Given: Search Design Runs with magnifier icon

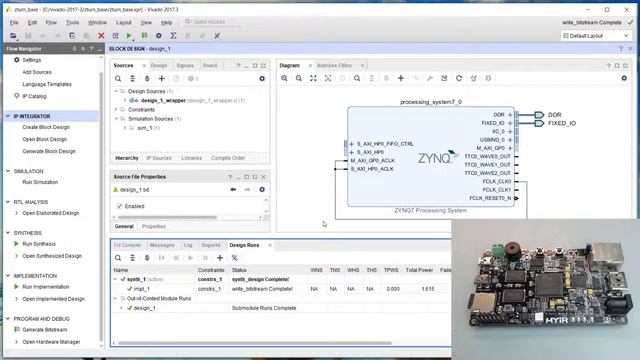Looking at the screenshot, I should click(x=118, y=258).
